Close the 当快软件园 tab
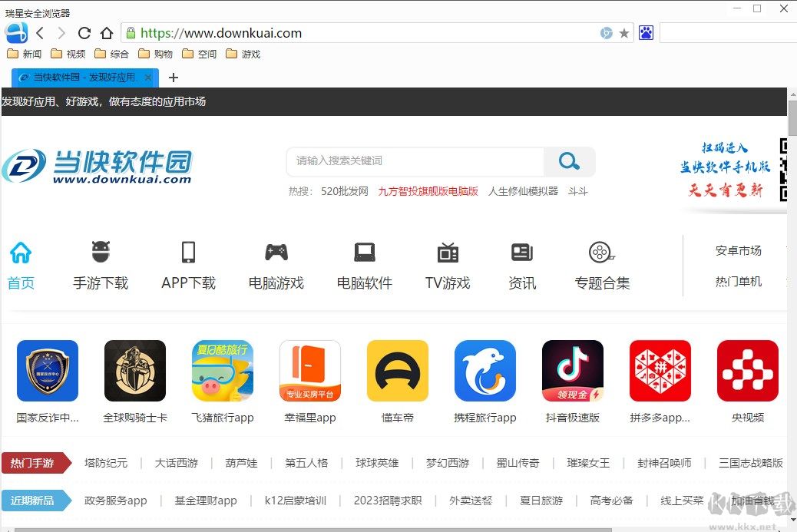The height and width of the screenshot is (532, 797). click(x=148, y=78)
